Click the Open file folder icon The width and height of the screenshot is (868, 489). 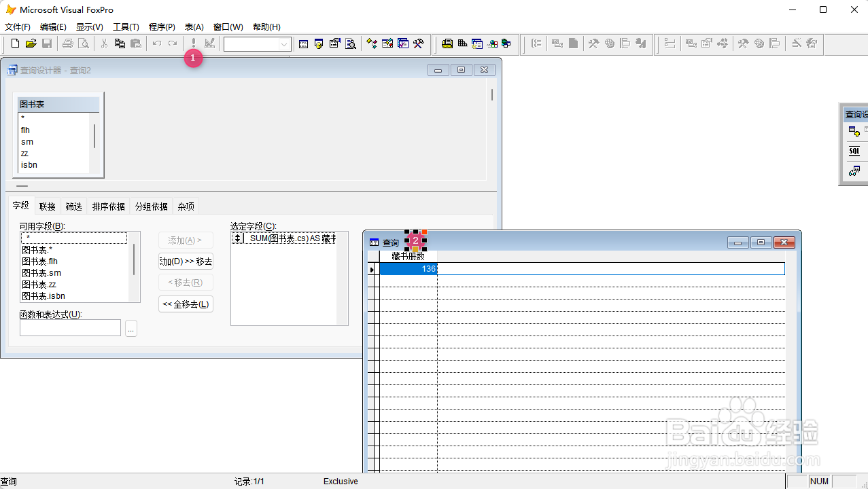[31, 43]
